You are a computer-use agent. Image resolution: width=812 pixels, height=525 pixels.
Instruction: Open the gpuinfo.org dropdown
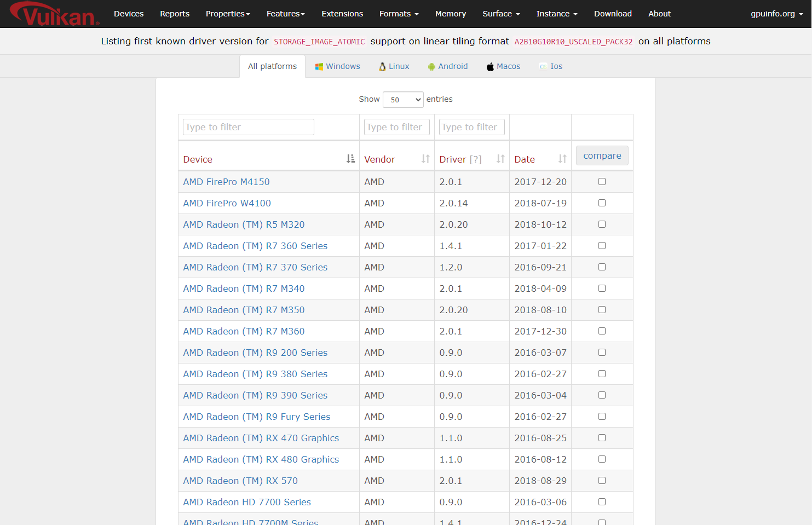tap(777, 14)
